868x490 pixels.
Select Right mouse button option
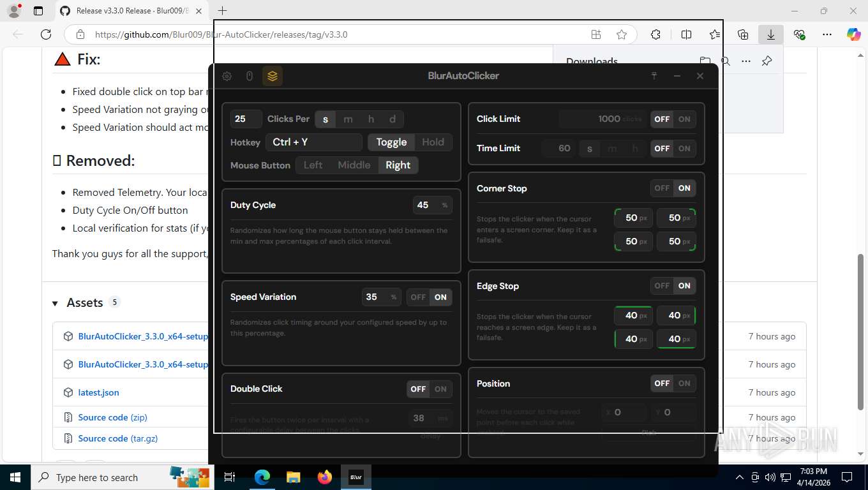tap(398, 165)
